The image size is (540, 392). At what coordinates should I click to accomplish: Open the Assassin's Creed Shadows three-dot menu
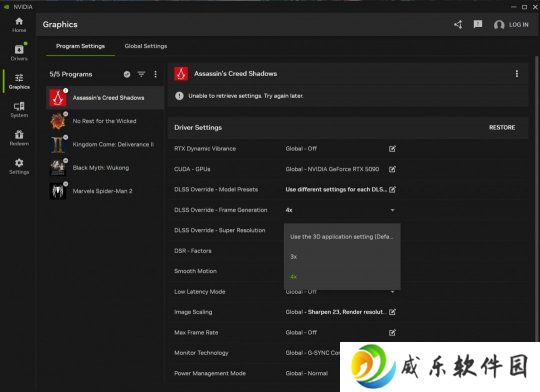tap(517, 74)
